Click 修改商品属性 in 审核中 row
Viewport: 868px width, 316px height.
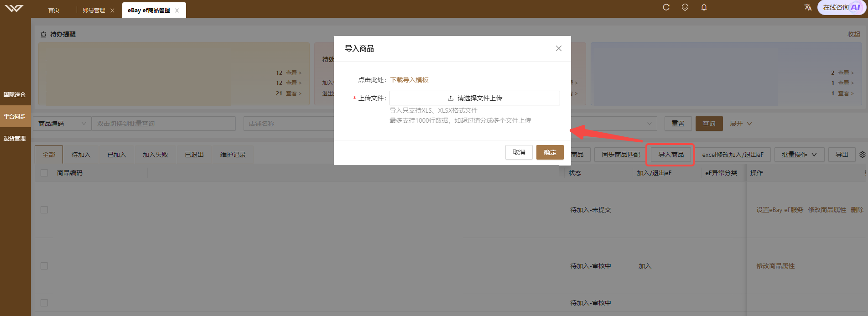click(775, 266)
